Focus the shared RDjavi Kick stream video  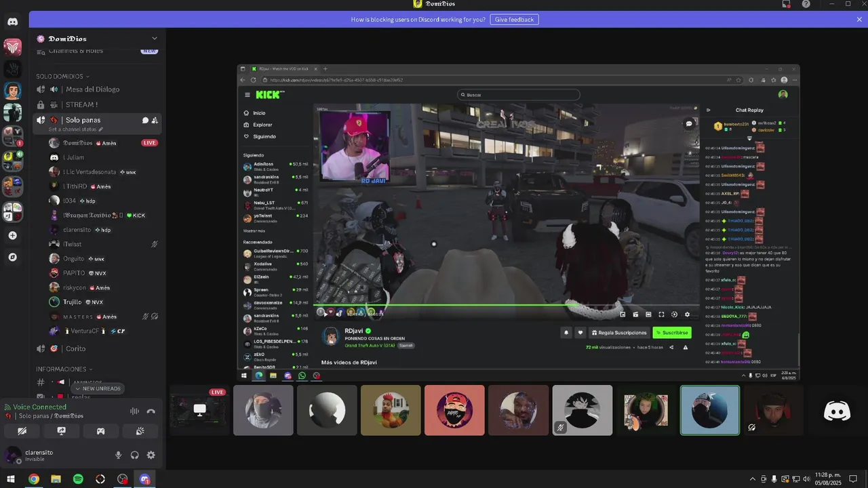519,222
